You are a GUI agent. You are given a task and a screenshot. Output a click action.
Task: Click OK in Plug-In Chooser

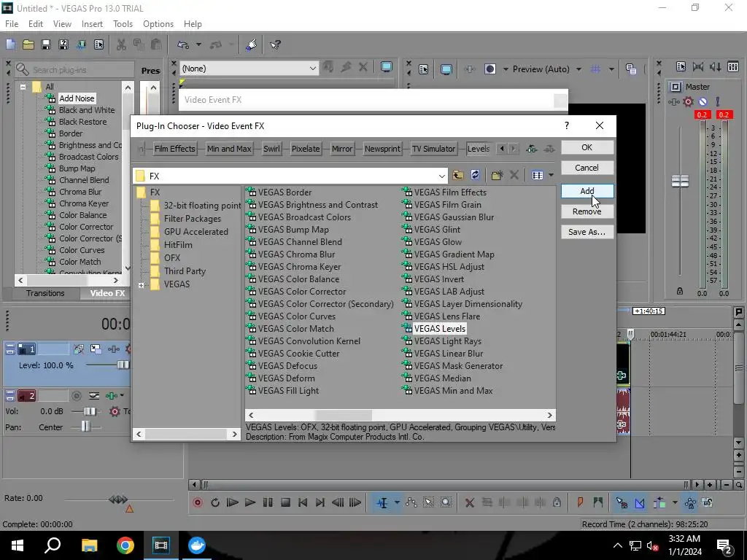pyautogui.click(x=587, y=147)
